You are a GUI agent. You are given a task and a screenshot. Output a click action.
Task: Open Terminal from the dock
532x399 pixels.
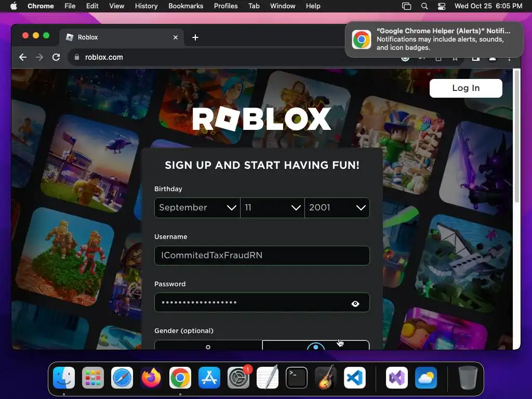click(x=297, y=378)
